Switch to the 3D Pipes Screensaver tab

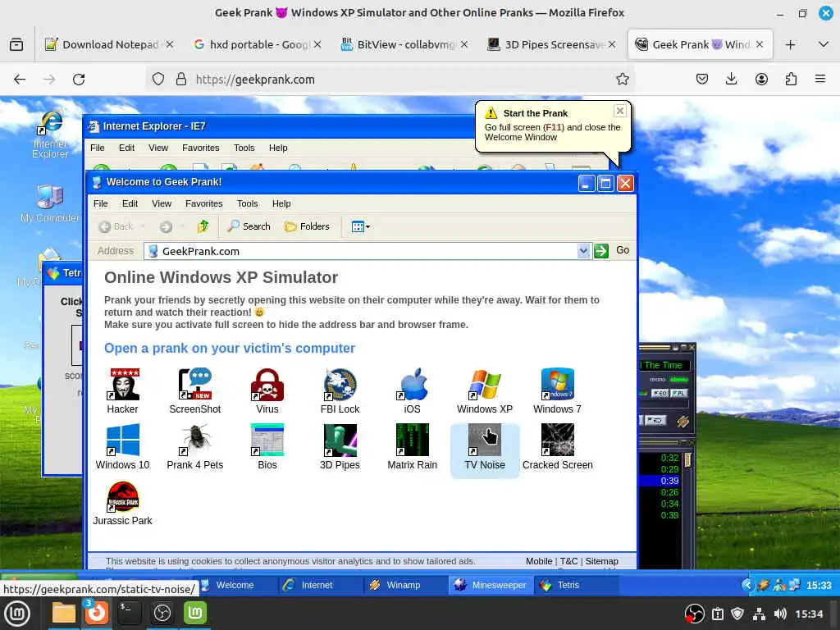pyautogui.click(x=552, y=44)
